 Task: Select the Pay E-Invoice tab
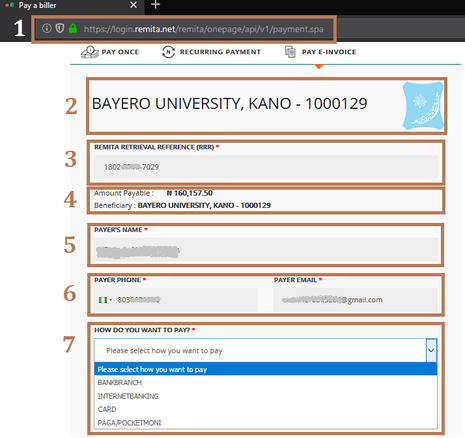pyautogui.click(x=320, y=52)
